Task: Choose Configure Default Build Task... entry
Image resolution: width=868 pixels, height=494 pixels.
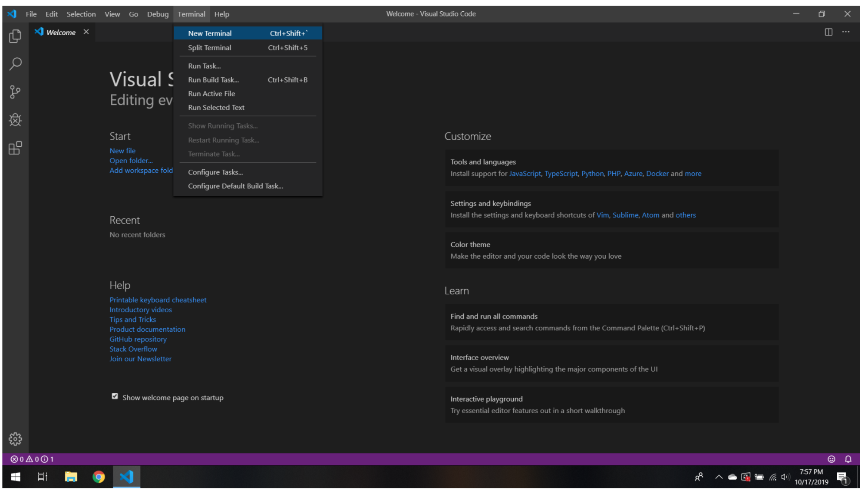Action: [248, 186]
